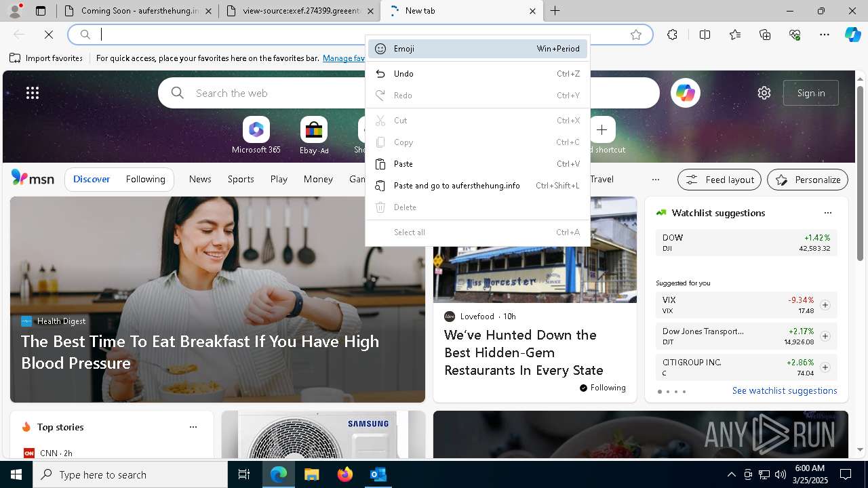868x488 pixels.
Task: Open File Explorer from taskbar
Action: point(311,474)
